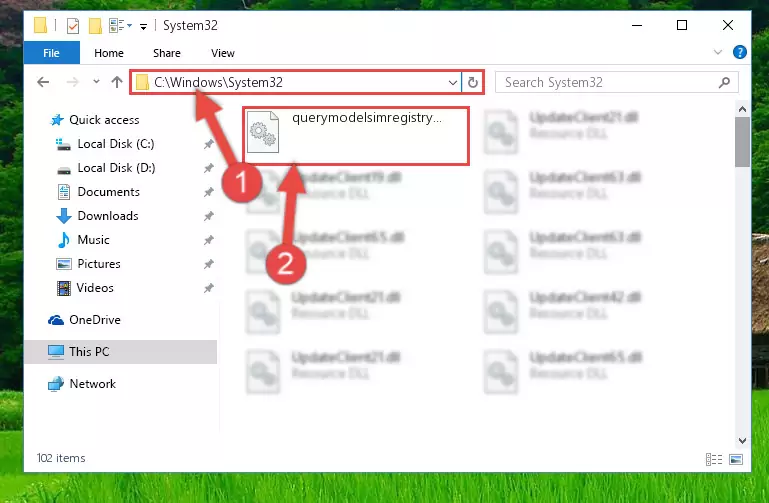The image size is (769, 503).
Task: Open Pictures in the sidebar
Action: click(x=88, y=264)
